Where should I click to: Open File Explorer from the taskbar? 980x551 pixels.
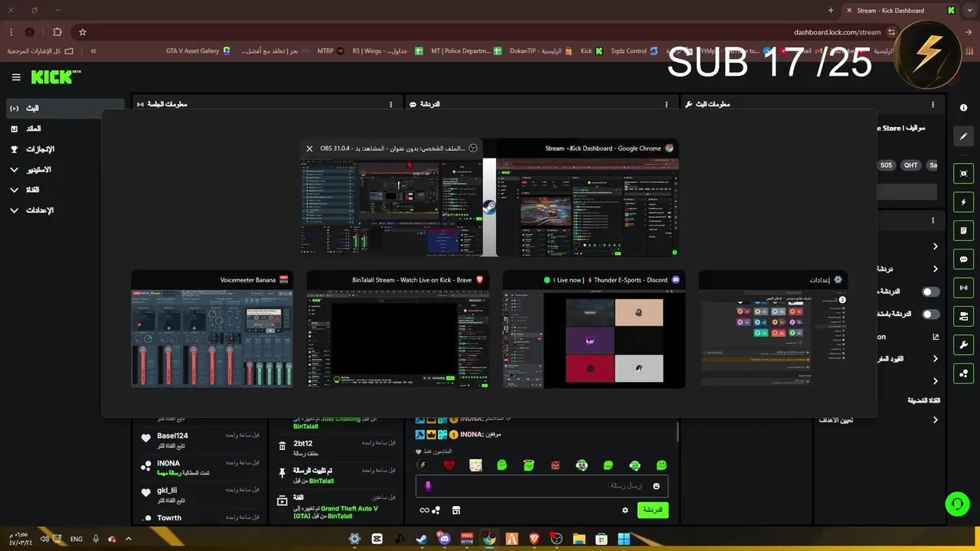[x=579, y=539]
